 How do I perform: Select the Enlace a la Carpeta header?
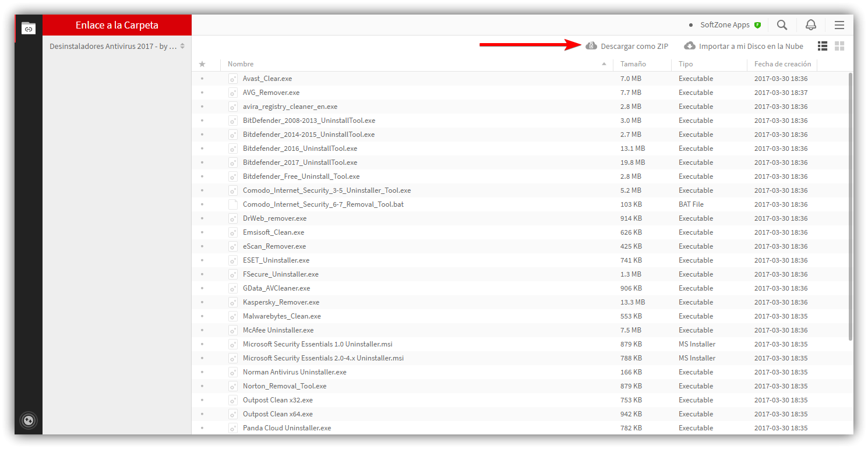pos(117,25)
